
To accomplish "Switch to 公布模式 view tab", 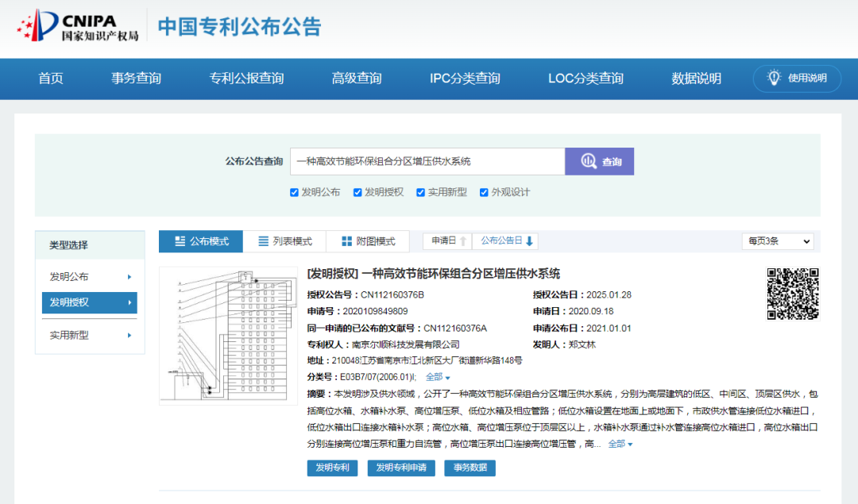I will pyautogui.click(x=201, y=241).
